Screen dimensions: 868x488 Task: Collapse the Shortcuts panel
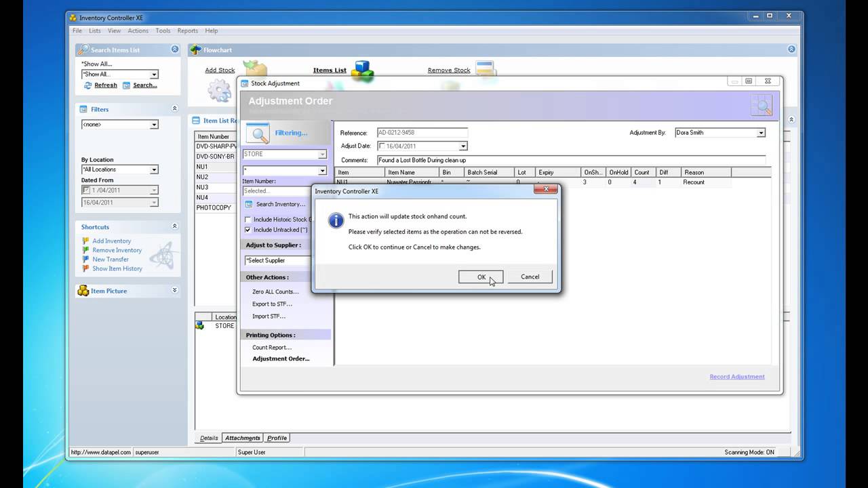click(175, 226)
